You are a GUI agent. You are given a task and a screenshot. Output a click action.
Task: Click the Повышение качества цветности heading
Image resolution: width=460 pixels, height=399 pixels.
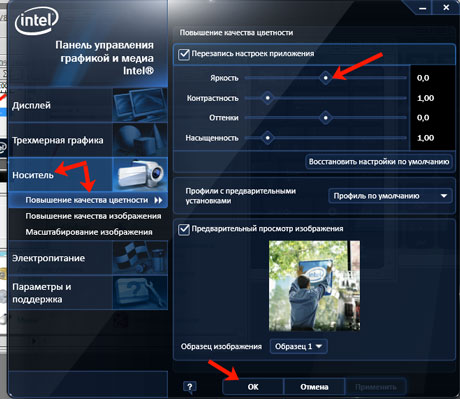[236, 33]
